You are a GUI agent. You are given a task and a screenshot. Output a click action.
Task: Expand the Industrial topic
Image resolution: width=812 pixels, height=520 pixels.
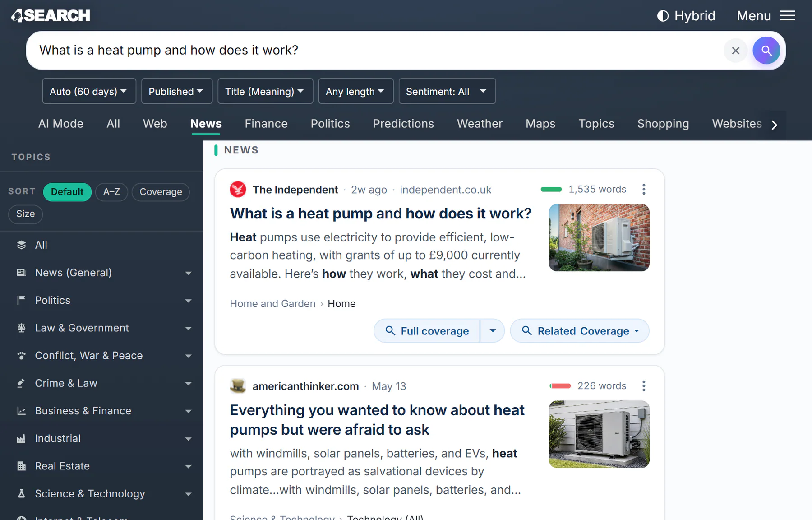pos(188,439)
